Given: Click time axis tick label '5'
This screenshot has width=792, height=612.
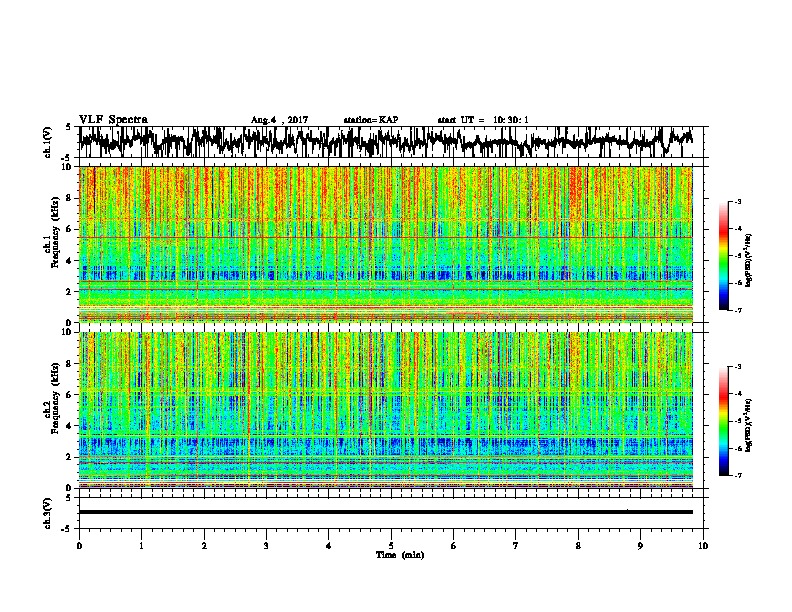Looking at the screenshot, I should click(x=391, y=546).
